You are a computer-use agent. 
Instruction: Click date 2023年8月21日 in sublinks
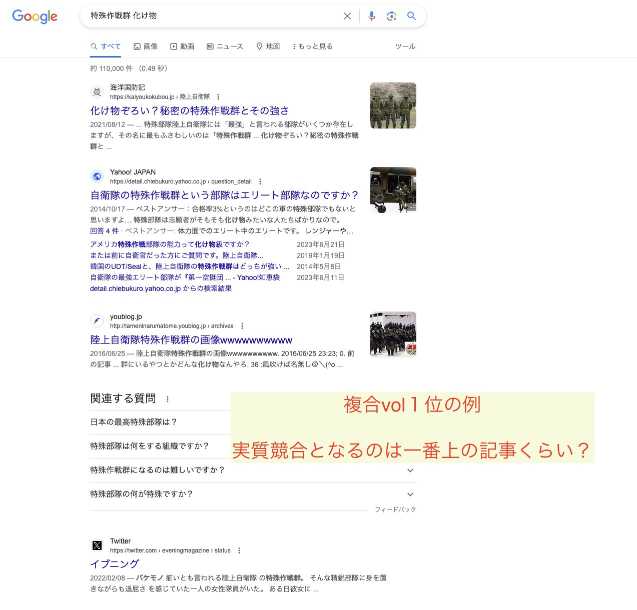click(320, 244)
